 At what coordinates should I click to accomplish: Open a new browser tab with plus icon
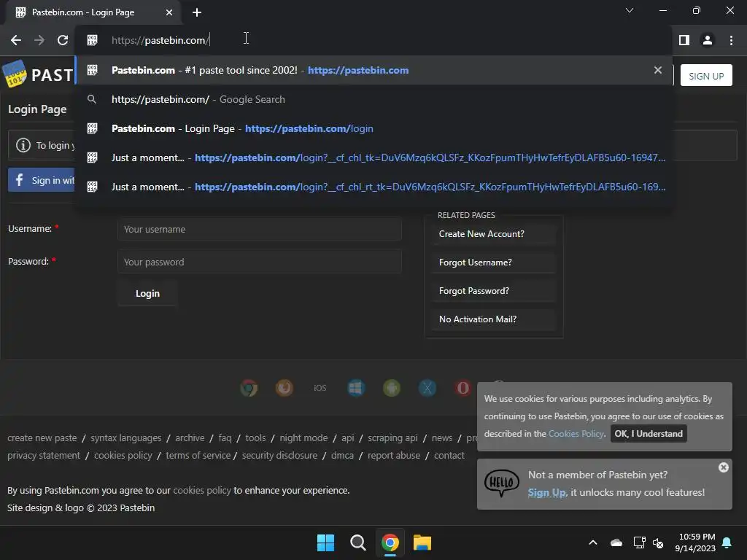pos(197,12)
